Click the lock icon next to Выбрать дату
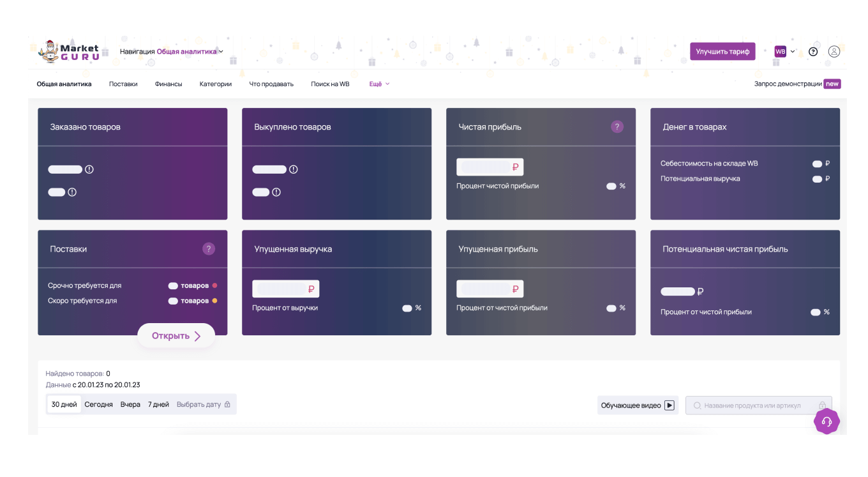 [x=228, y=404]
